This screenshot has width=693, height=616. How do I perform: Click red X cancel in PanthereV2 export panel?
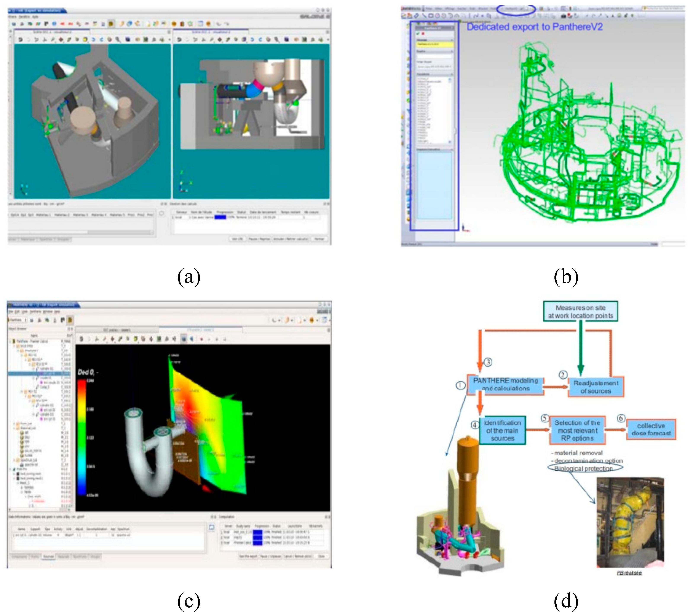[x=423, y=33]
